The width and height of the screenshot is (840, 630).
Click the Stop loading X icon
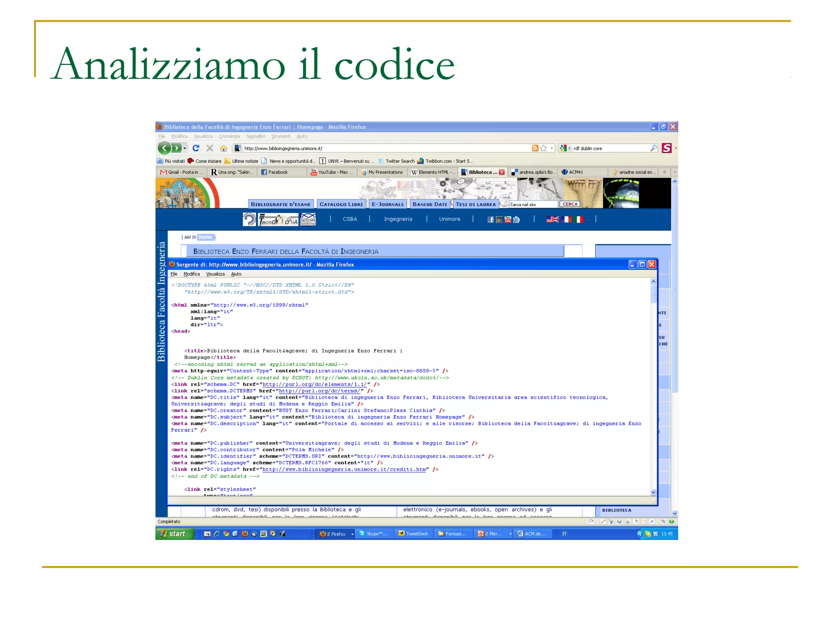tap(210, 148)
